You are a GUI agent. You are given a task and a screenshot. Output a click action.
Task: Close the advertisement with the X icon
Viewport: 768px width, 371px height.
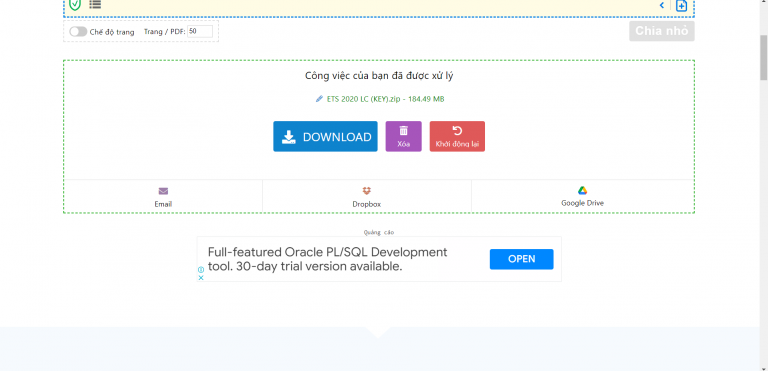[x=201, y=277]
